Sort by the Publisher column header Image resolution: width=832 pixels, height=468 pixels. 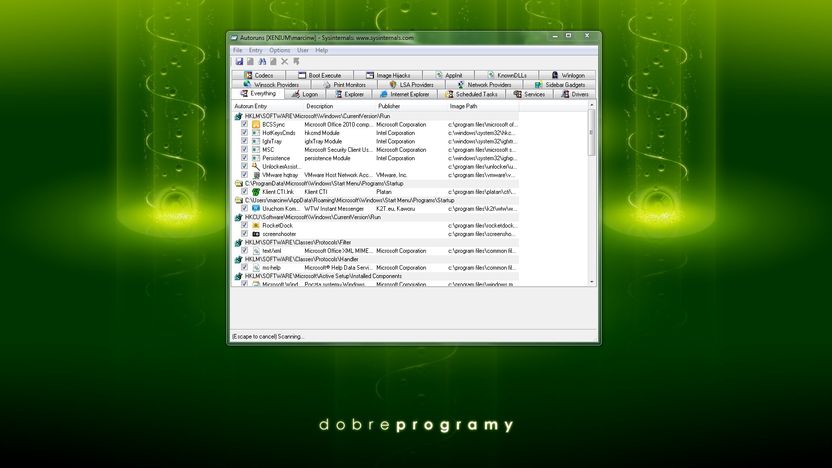point(412,106)
